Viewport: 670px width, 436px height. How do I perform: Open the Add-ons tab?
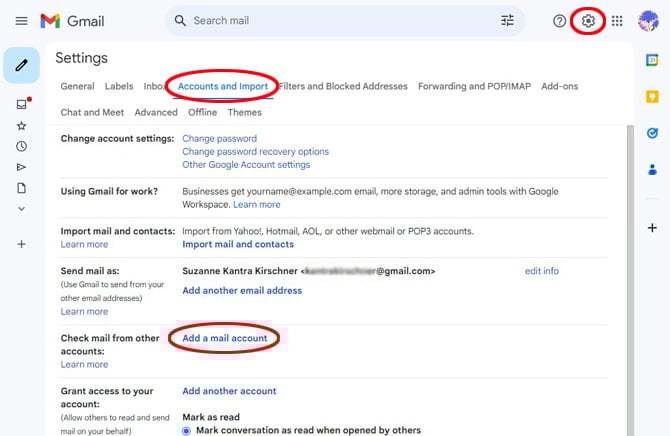(560, 86)
